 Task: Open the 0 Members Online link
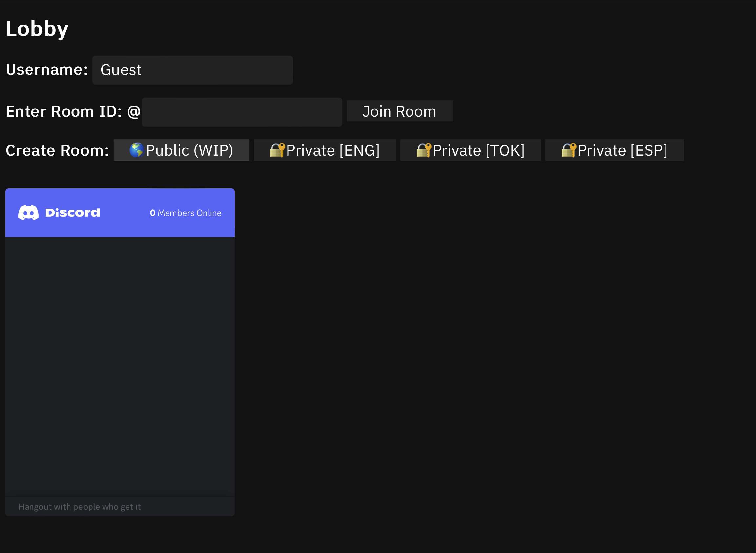pos(186,213)
